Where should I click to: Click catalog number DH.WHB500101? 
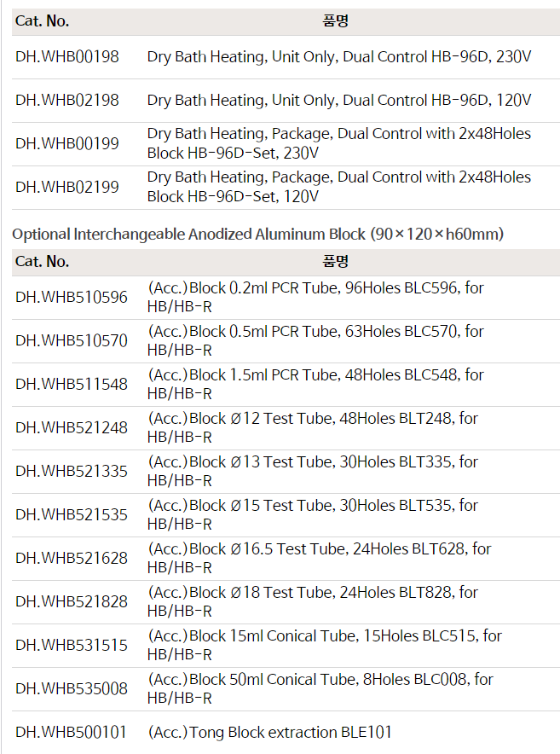click(x=72, y=733)
